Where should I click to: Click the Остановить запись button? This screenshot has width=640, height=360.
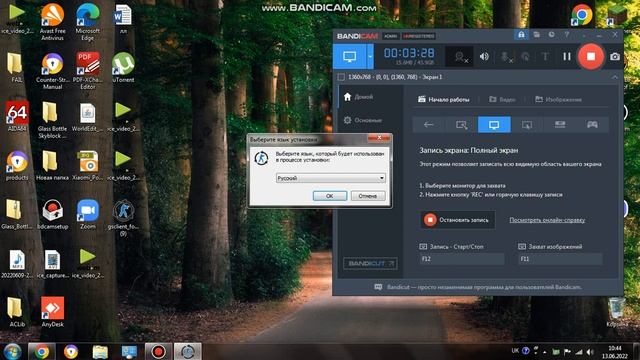click(458, 220)
